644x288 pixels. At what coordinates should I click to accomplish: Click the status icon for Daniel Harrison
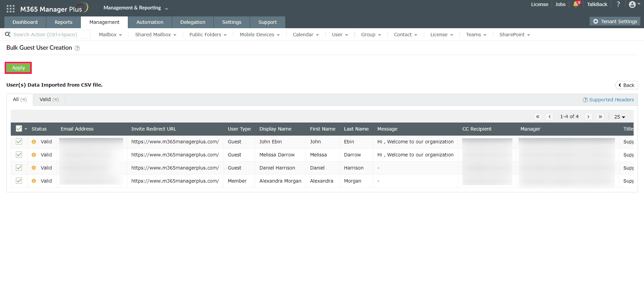34,168
